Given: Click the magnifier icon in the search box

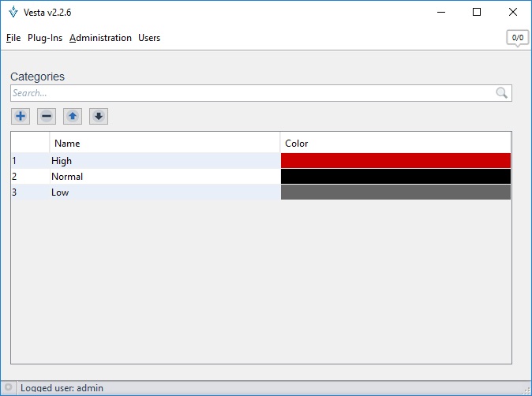Looking at the screenshot, I should [x=502, y=93].
